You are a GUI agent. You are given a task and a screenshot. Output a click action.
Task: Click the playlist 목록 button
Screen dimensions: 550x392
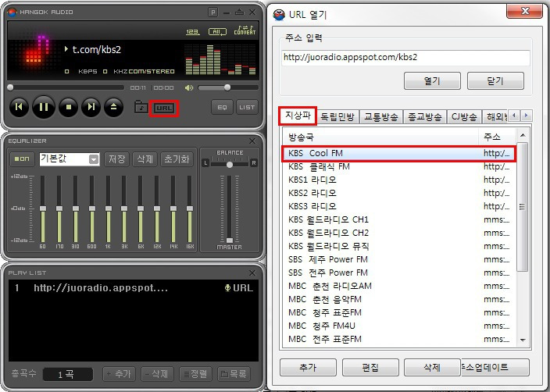(234, 374)
